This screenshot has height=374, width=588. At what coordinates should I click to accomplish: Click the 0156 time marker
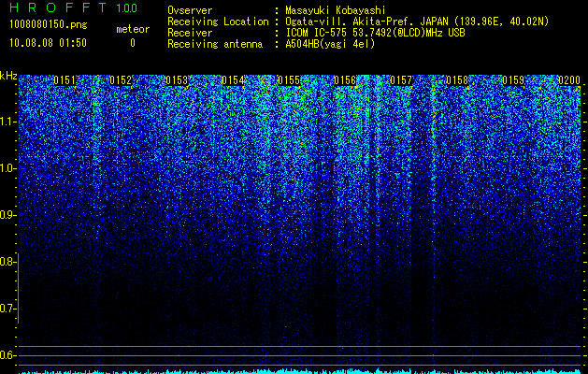click(345, 80)
